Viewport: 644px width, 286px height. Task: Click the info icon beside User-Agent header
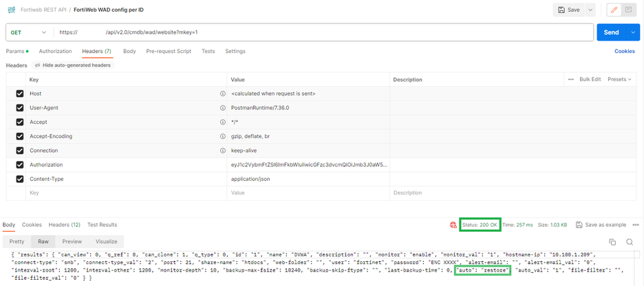tap(222, 108)
